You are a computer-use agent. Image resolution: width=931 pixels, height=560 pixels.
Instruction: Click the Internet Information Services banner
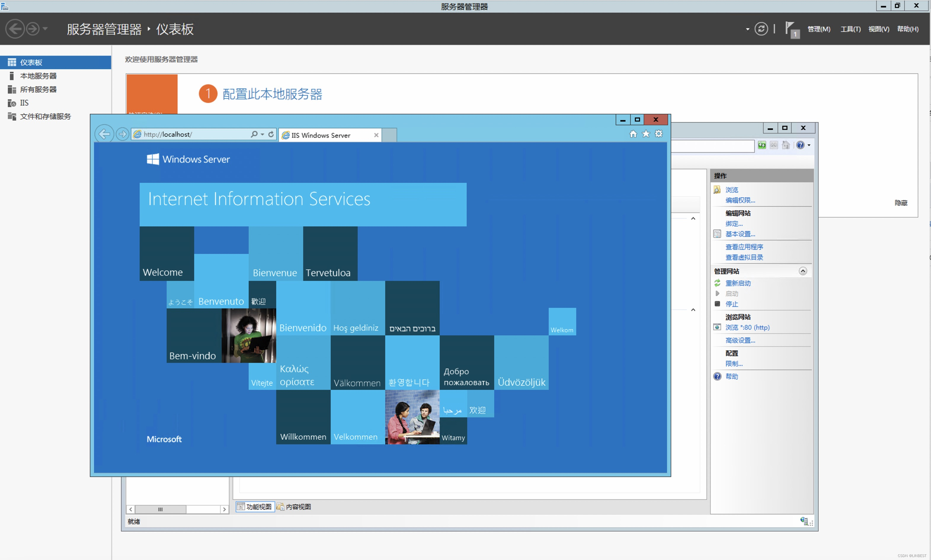pyautogui.click(x=303, y=204)
